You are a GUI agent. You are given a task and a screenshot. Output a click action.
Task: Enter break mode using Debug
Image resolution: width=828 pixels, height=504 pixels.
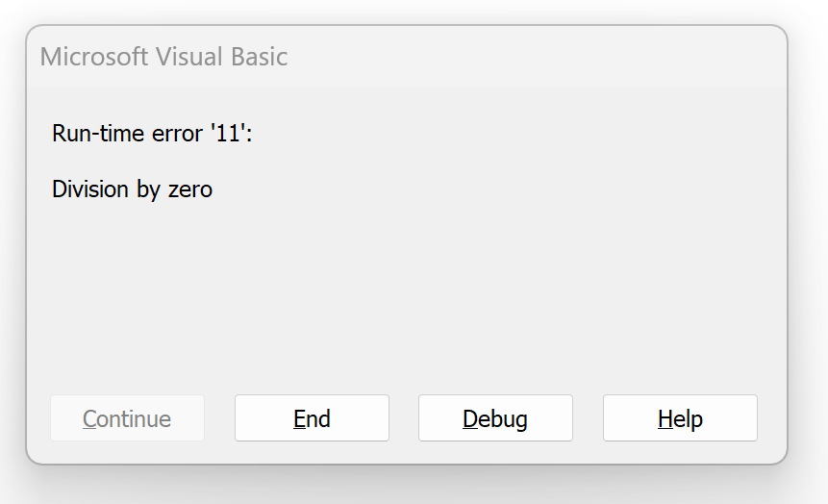pyautogui.click(x=495, y=418)
